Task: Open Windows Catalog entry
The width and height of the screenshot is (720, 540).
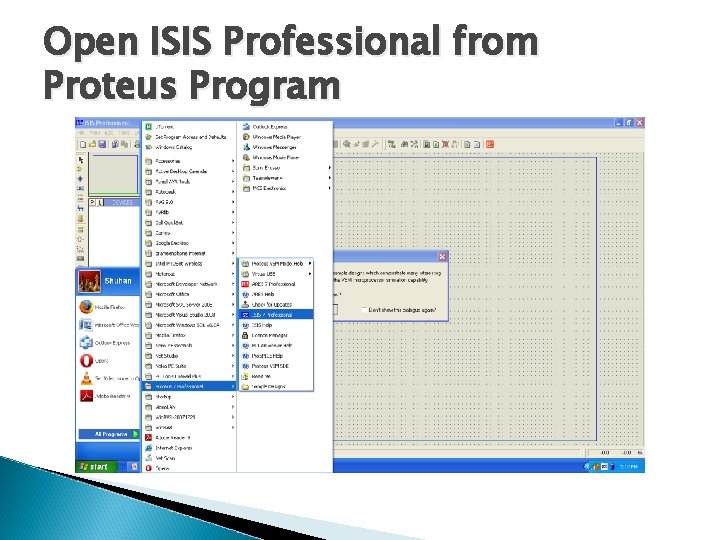Action: point(189,147)
